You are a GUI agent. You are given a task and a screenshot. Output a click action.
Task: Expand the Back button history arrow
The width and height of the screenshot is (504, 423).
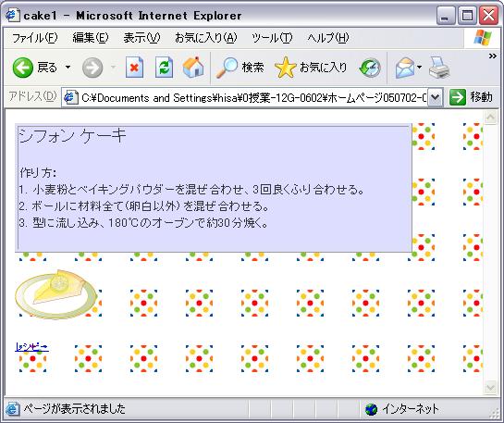click(x=68, y=68)
